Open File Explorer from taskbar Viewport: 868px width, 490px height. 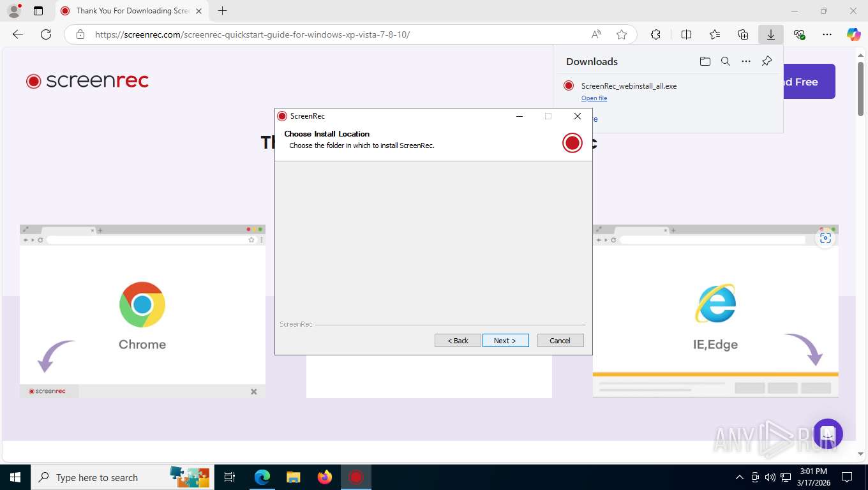tap(293, 477)
